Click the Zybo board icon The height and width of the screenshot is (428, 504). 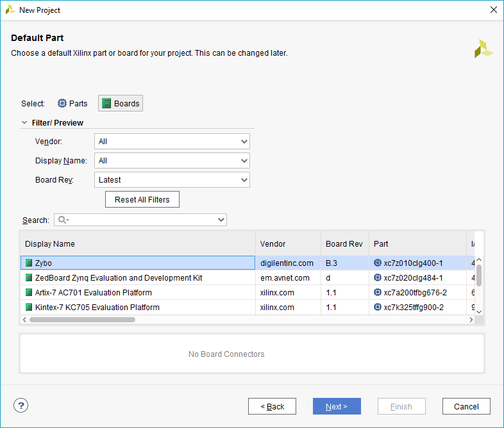[x=29, y=263]
